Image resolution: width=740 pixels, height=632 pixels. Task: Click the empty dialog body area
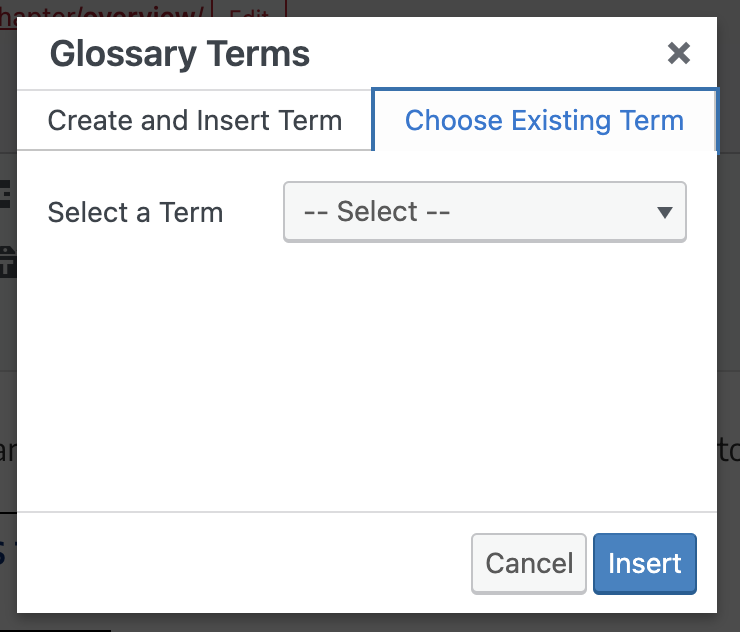(x=367, y=380)
